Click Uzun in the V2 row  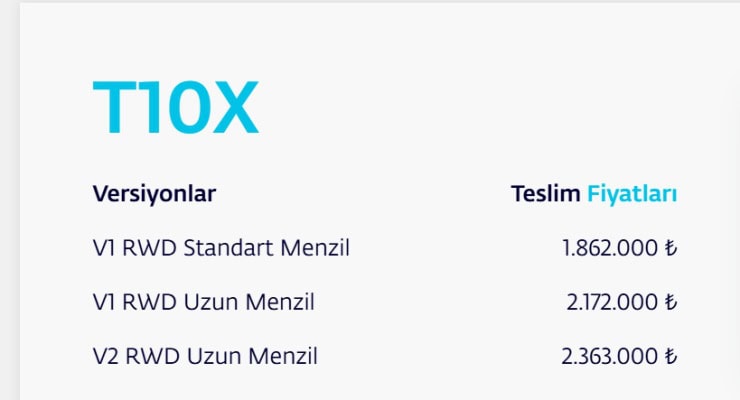pos(214,356)
